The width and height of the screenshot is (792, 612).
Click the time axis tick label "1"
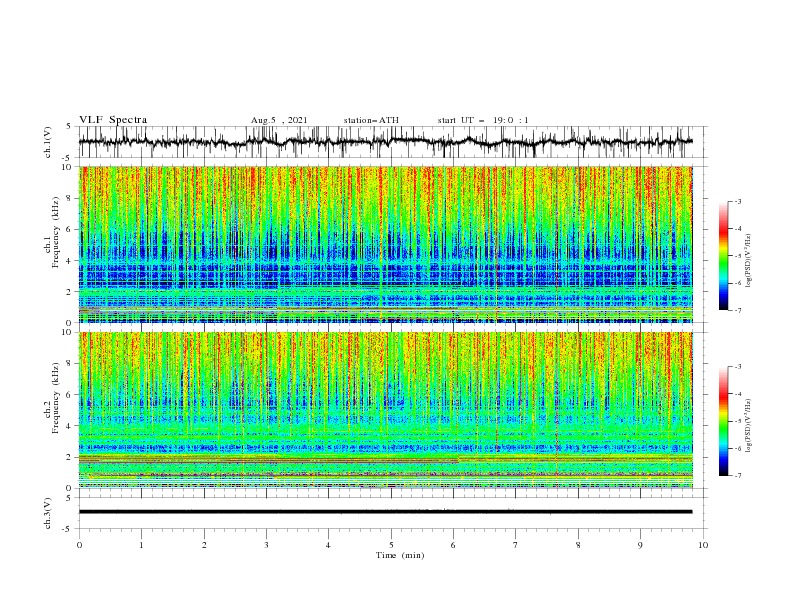pos(141,545)
